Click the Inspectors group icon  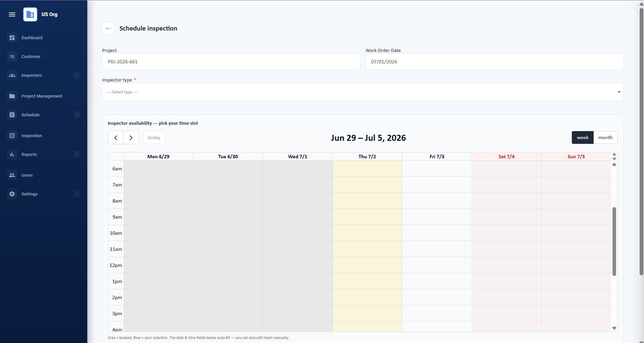pos(12,75)
